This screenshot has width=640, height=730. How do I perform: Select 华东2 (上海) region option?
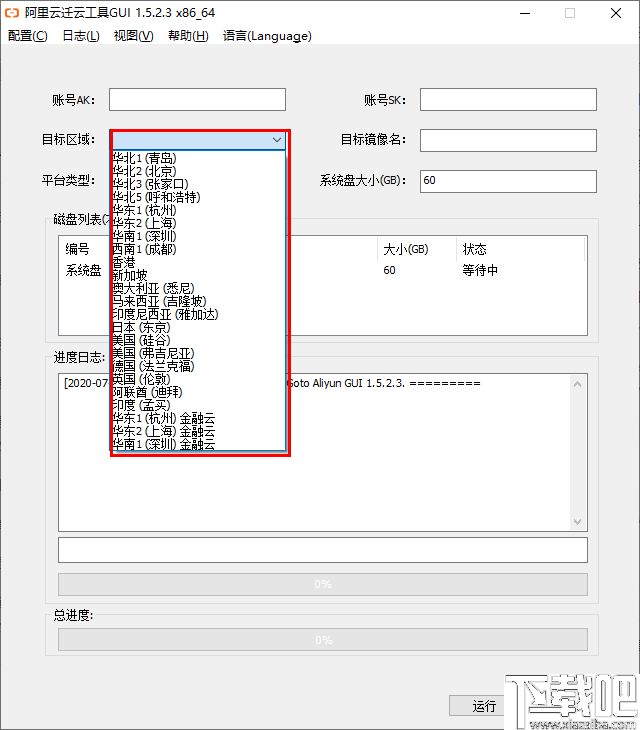198,223
